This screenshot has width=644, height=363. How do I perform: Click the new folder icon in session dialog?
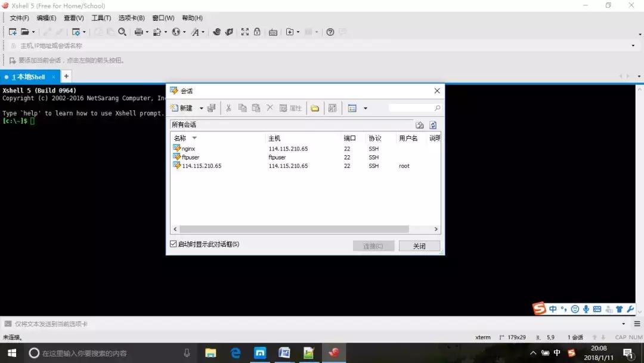coord(315,108)
